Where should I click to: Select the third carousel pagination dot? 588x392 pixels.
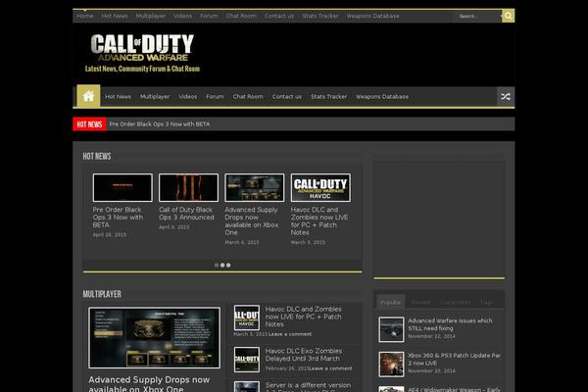point(228,265)
